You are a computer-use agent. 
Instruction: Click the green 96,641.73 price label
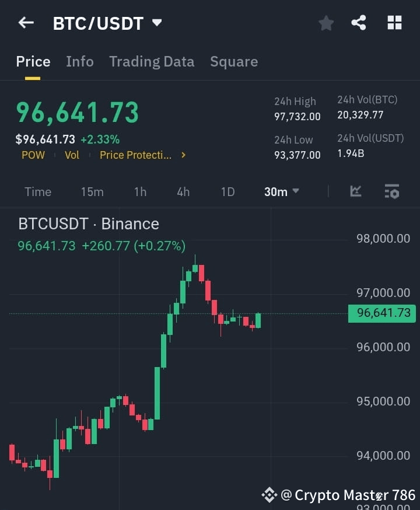click(x=382, y=313)
